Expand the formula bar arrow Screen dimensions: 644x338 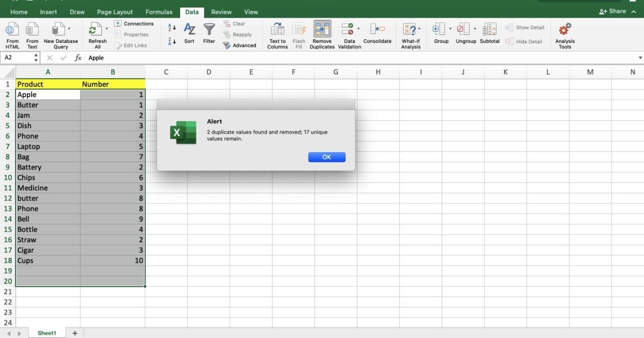(640, 57)
